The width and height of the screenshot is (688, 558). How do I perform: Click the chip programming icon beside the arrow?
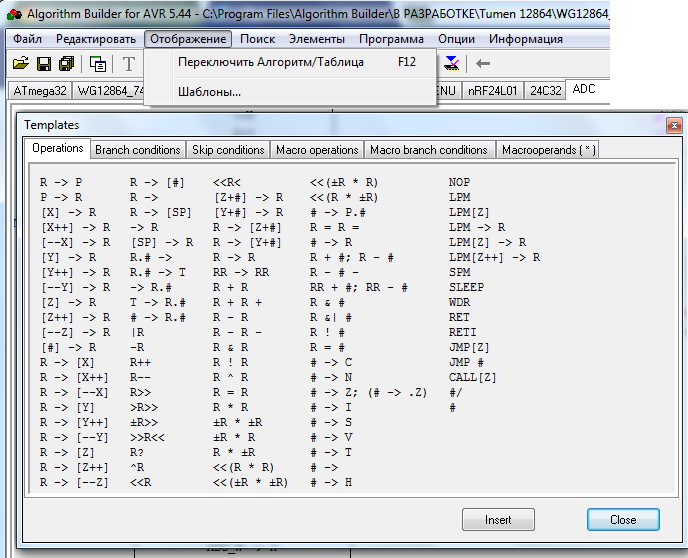click(x=452, y=64)
